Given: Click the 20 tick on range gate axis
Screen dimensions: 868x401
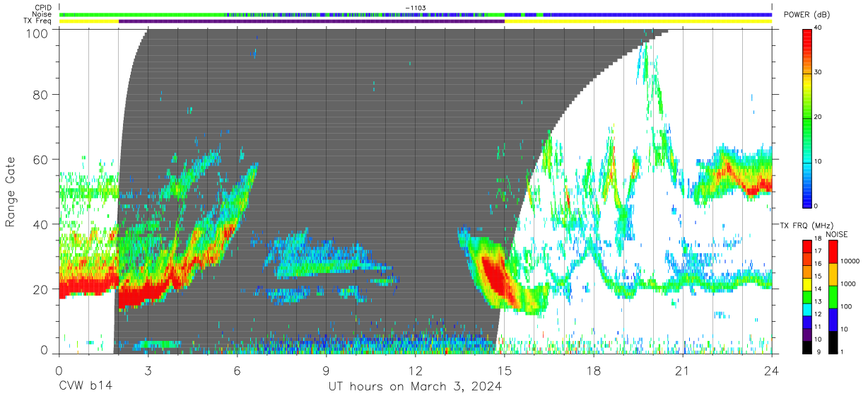Looking at the screenshot, I should click(x=41, y=289).
